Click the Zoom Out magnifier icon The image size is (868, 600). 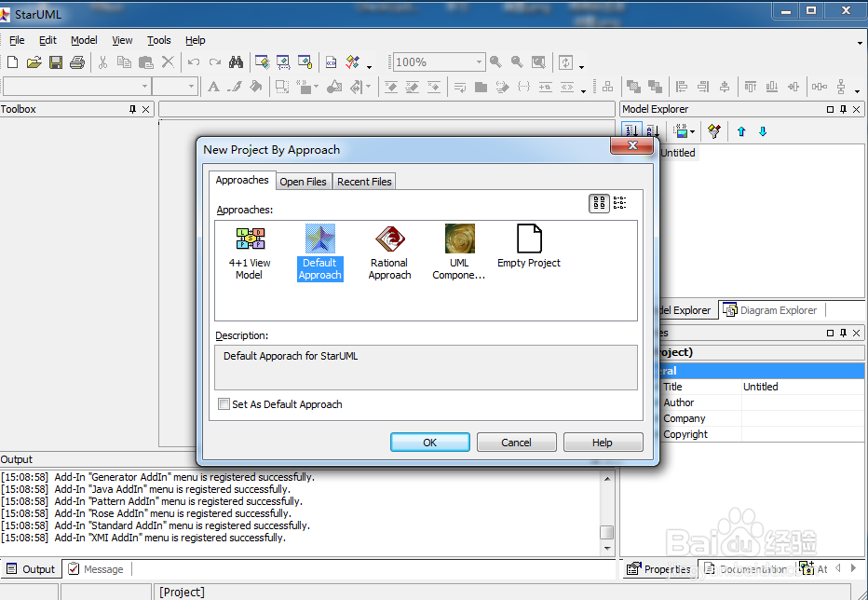click(x=517, y=62)
